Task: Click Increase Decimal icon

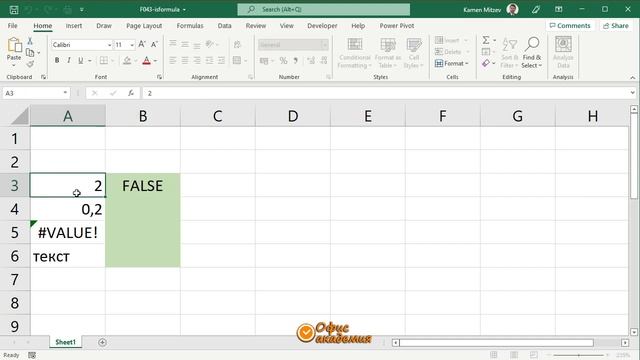Action: click(x=311, y=61)
